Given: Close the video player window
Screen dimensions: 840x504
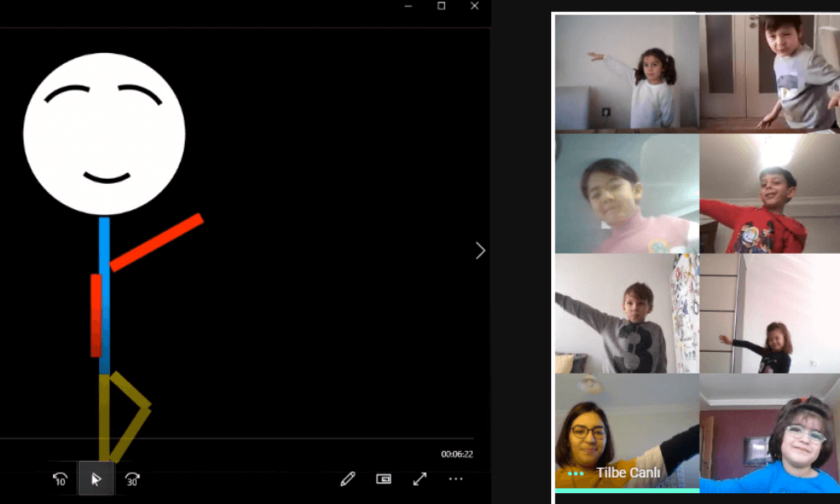Looking at the screenshot, I should 475,6.
